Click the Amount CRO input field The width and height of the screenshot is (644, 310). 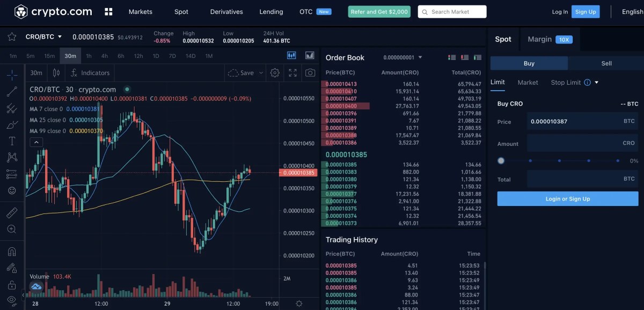[583, 143]
